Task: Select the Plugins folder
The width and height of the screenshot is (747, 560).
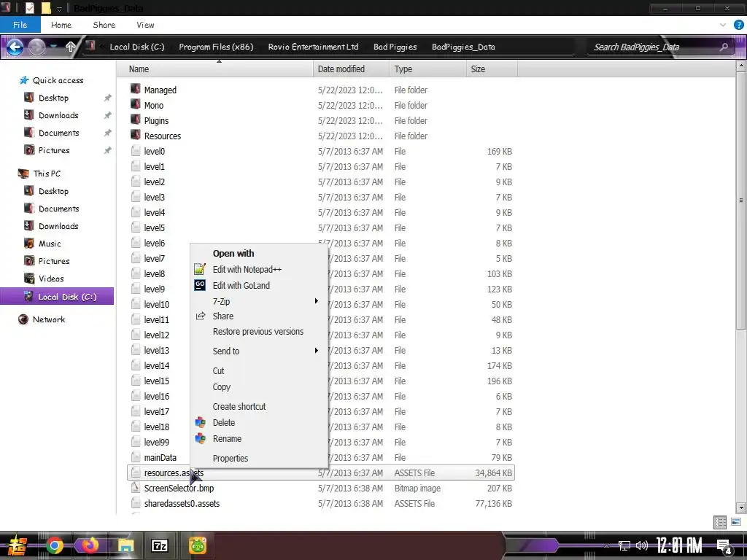Action: pos(156,120)
